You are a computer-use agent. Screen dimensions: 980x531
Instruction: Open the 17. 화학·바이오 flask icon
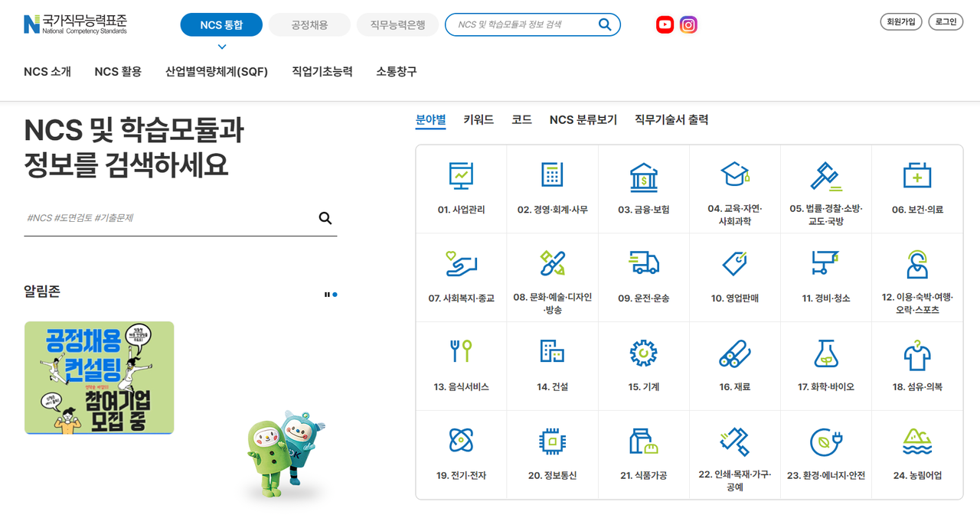826,353
